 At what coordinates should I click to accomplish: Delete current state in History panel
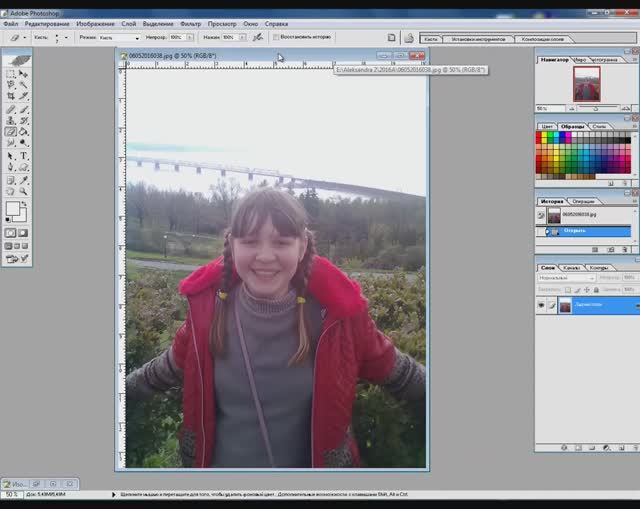(625, 249)
